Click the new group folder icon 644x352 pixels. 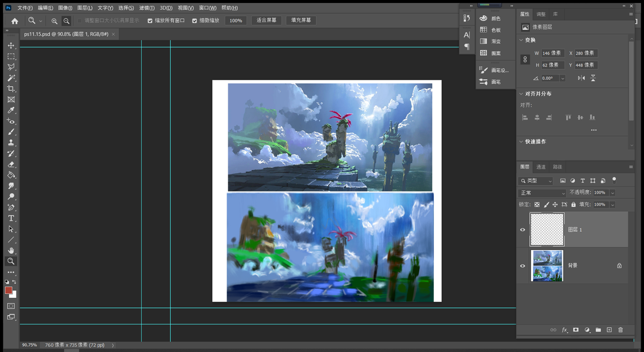[598, 330]
